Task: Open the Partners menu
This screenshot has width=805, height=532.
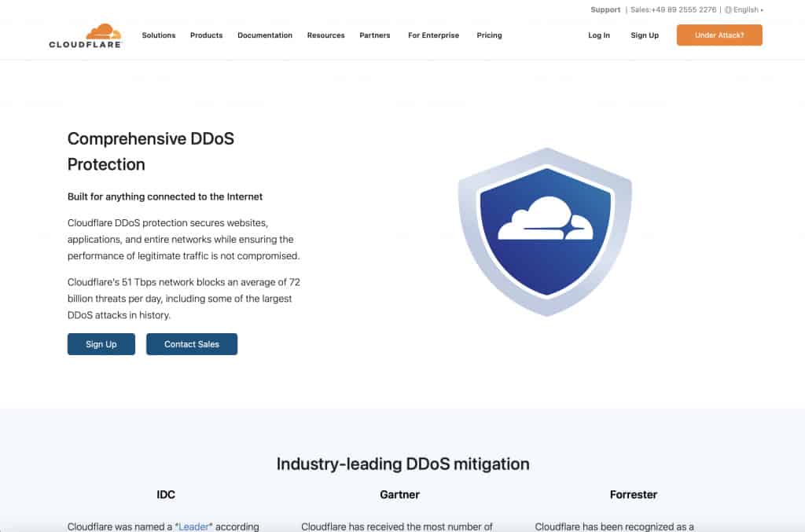Action: [x=375, y=35]
